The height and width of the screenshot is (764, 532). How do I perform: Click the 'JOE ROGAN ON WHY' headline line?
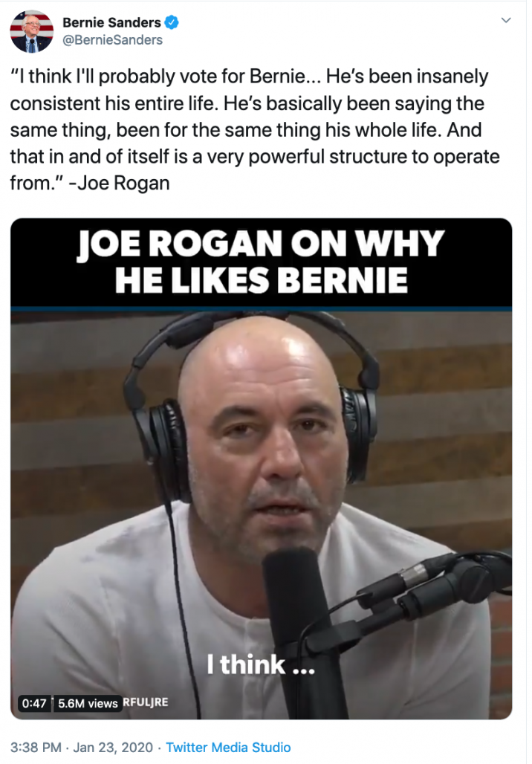pos(261,242)
